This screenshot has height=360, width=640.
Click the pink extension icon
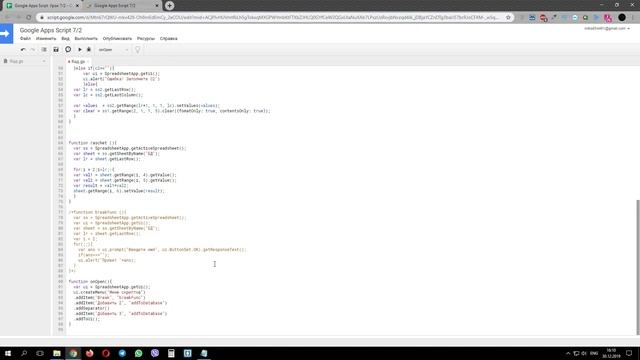(x=608, y=18)
